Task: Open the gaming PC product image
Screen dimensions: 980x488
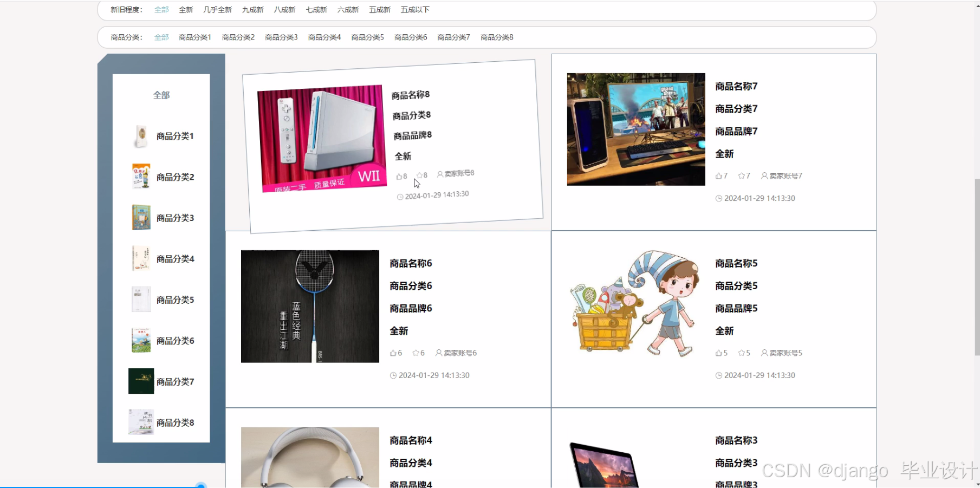Action: tap(636, 129)
